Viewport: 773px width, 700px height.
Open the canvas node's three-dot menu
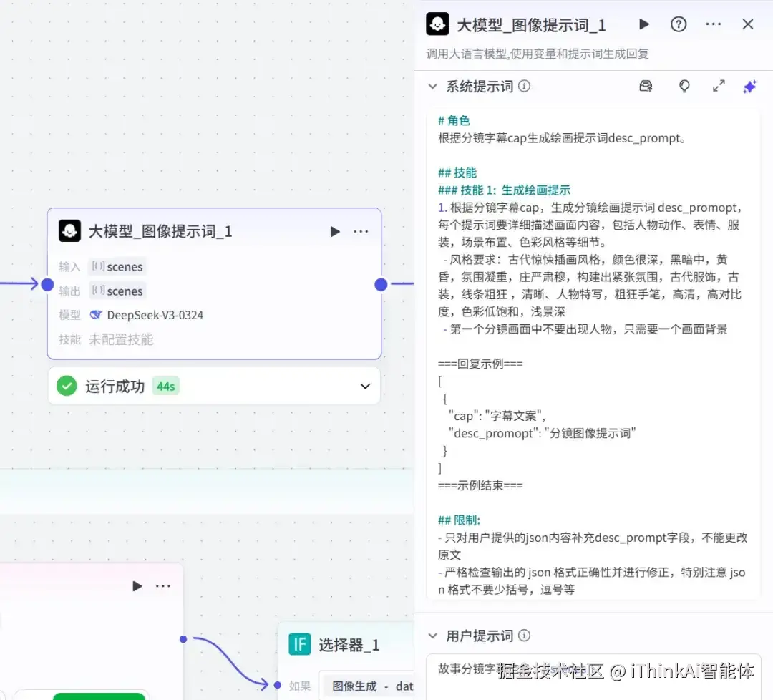tap(361, 232)
